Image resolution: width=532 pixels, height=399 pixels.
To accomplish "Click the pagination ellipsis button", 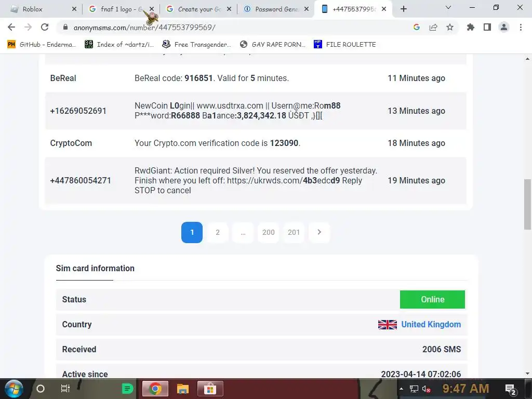I will coord(243,232).
